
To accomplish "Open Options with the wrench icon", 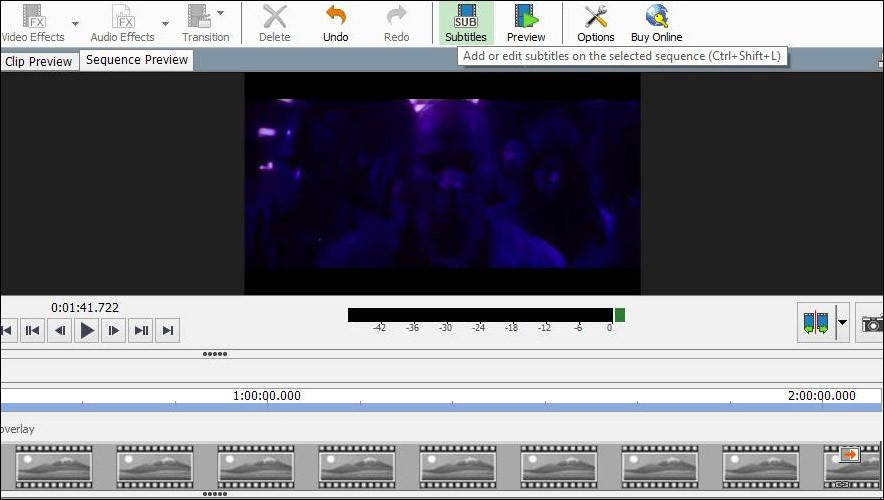I will pos(596,23).
